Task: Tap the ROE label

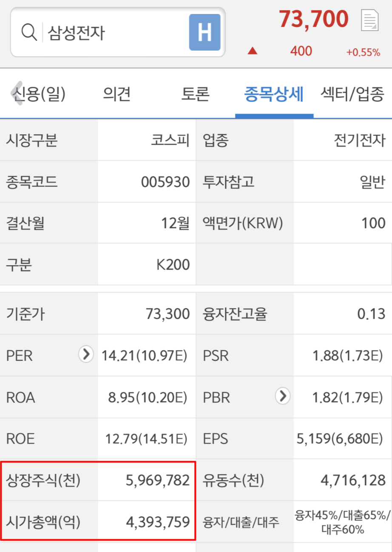Action: click(20, 439)
